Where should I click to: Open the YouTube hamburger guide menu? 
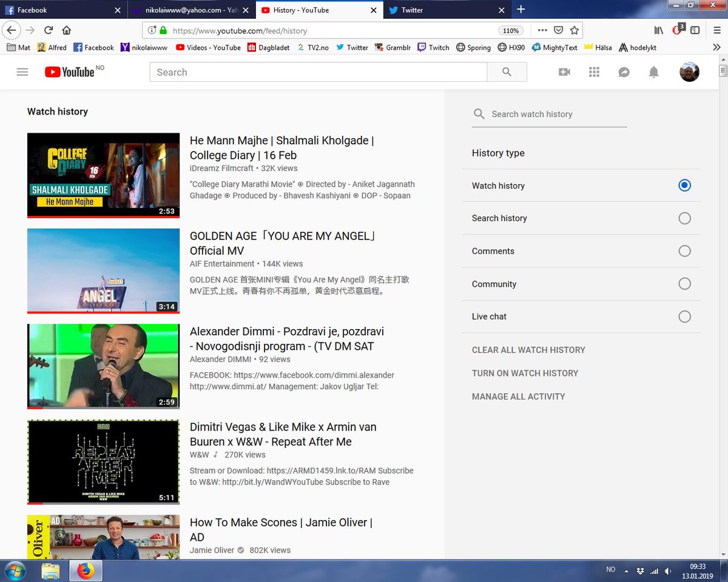pos(22,72)
